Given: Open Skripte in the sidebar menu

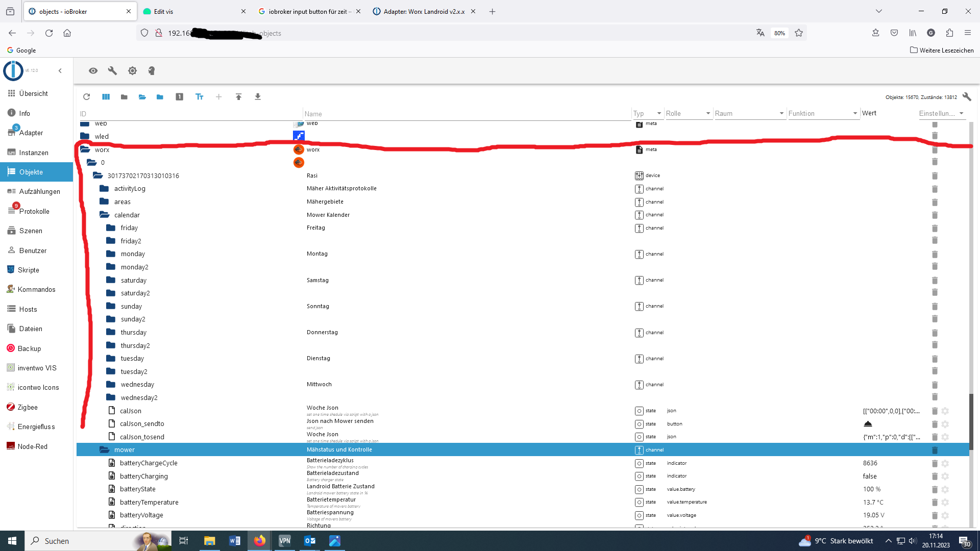Looking at the screenshot, I should click(x=28, y=270).
